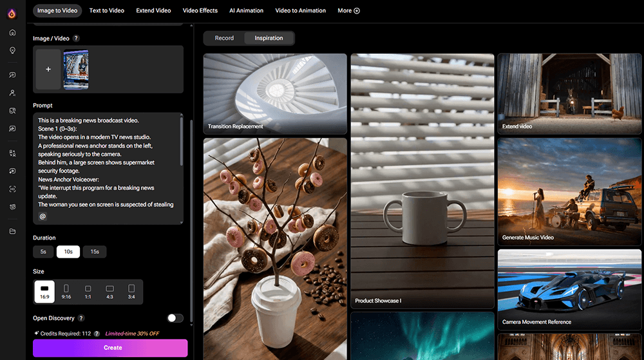
Task: Switch to the Text to Video tab
Action: point(108,11)
